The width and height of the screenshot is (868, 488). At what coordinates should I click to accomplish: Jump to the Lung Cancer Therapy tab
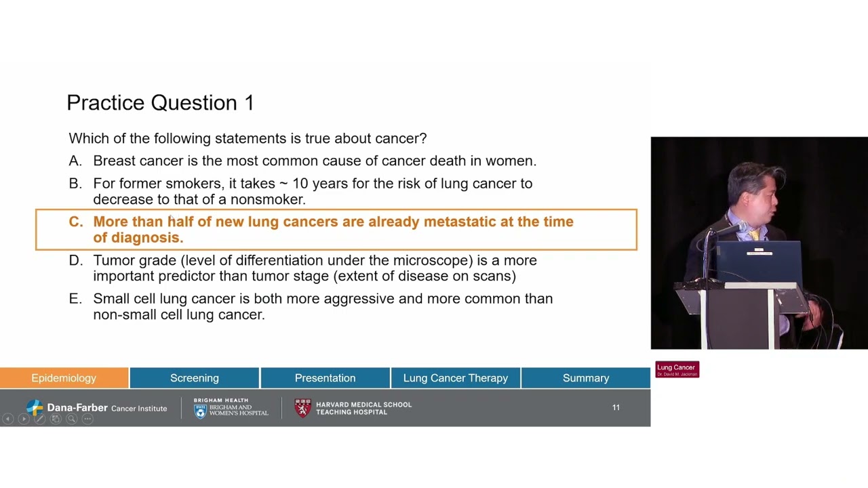click(456, 378)
